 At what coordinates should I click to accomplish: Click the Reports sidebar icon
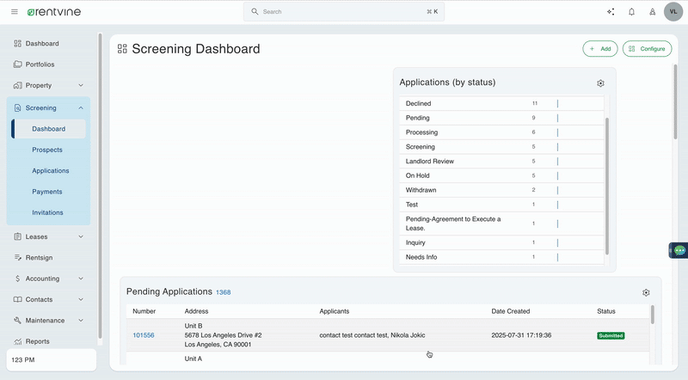pyautogui.click(x=18, y=341)
